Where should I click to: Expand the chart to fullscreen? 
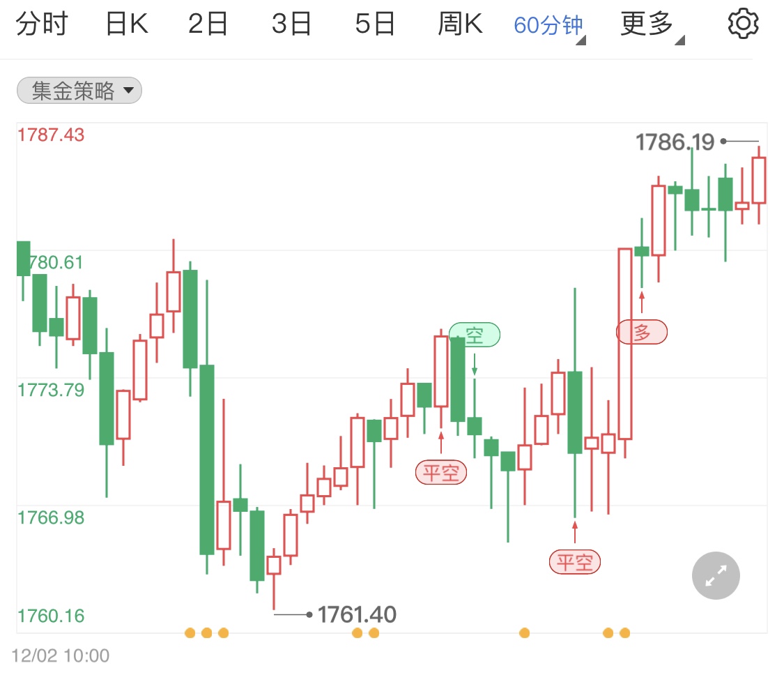[x=715, y=575]
